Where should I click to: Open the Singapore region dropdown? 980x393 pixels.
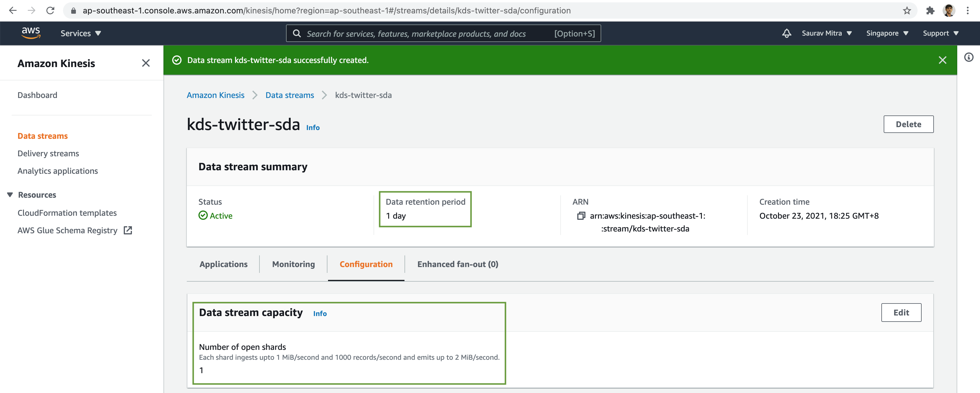click(x=887, y=34)
